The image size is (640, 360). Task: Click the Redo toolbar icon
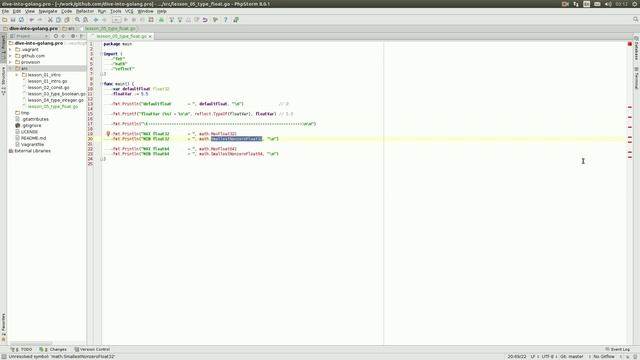point(40,20)
